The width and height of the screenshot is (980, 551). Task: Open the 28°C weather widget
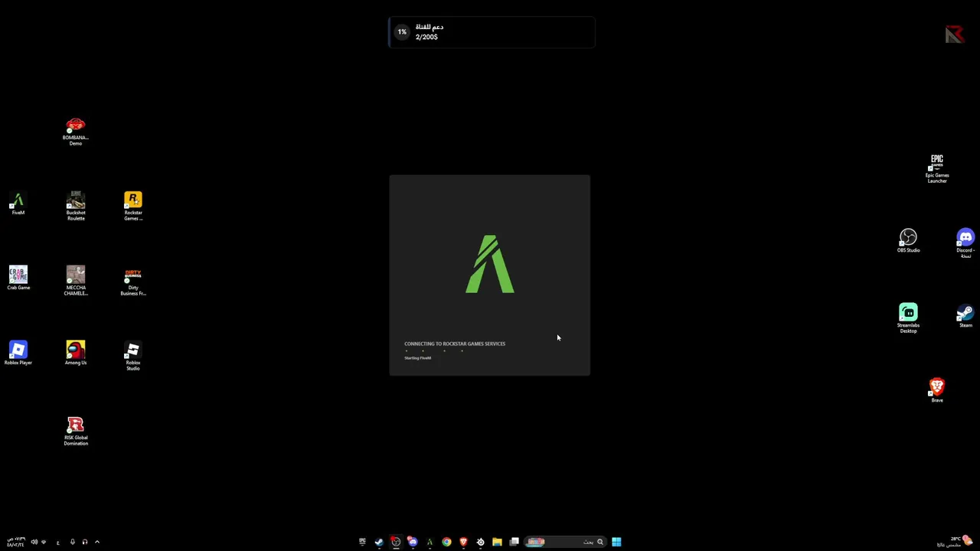tap(955, 542)
